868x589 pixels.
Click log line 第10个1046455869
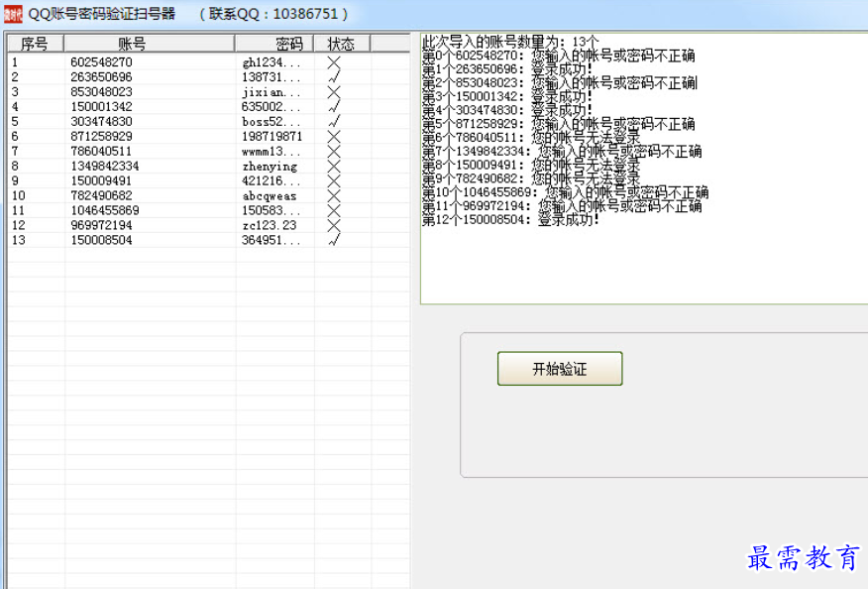pos(565,192)
